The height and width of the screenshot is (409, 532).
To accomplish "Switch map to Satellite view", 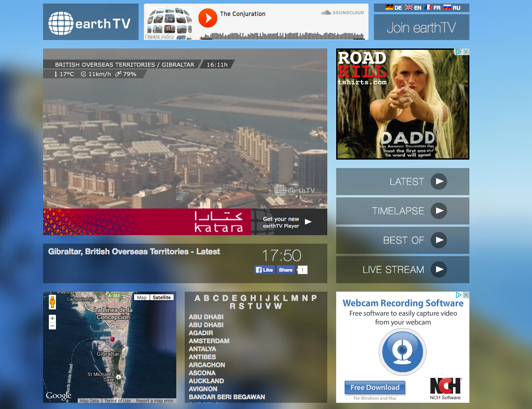I will [162, 297].
